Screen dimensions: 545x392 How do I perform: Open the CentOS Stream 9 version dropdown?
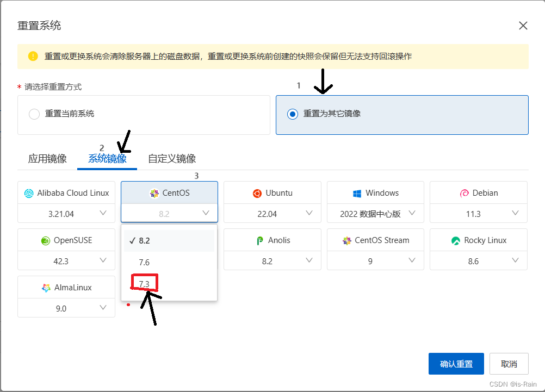click(x=375, y=260)
